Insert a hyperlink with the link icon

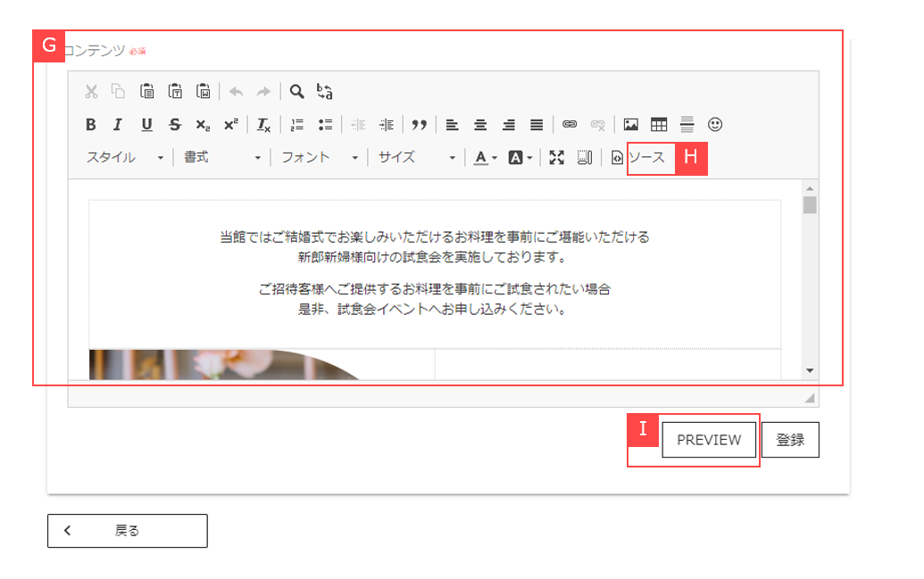(570, 124)
